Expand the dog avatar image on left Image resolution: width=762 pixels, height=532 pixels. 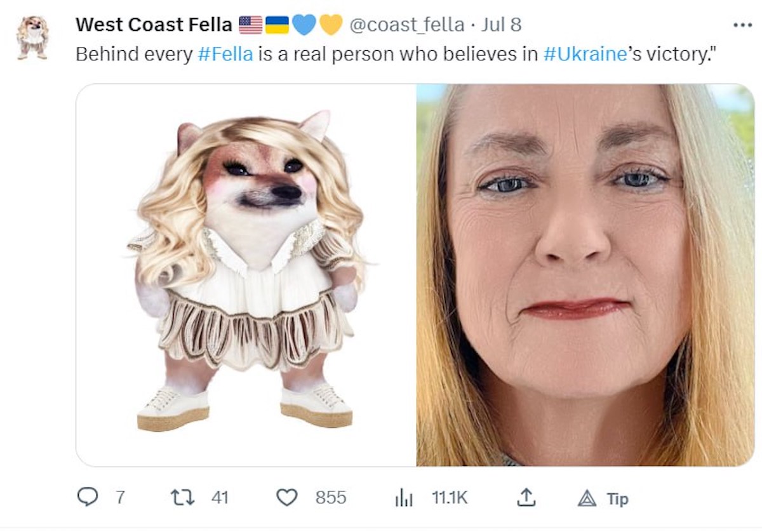point(246,275)
